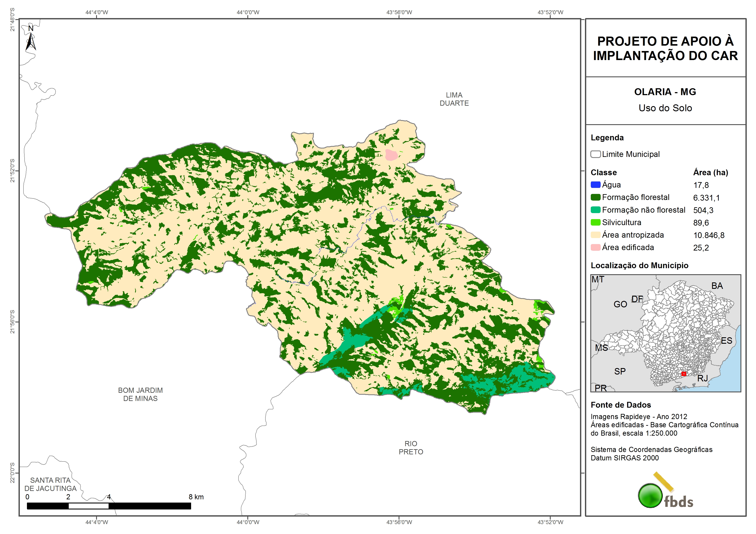756x534 pixels.
Task: Click the Área edificada pink swatch
Action: pyautogui.click(x=595, y=248)
